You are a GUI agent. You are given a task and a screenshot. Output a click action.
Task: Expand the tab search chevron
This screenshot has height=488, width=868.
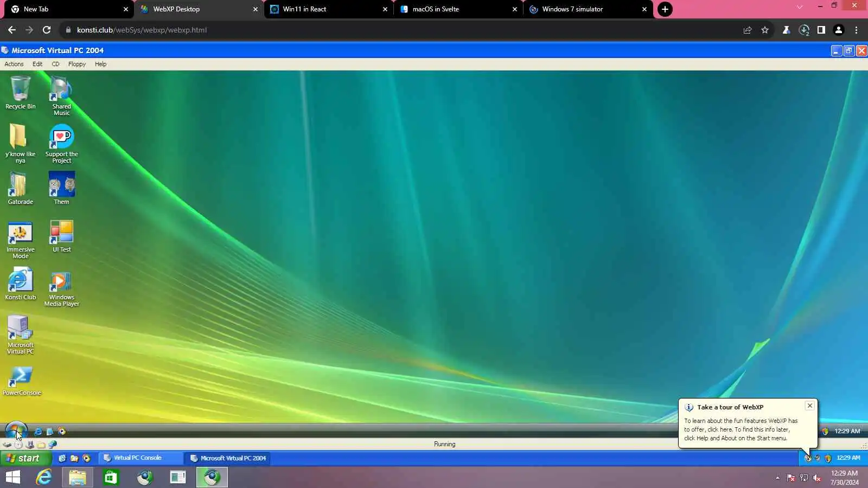(800, 7)
